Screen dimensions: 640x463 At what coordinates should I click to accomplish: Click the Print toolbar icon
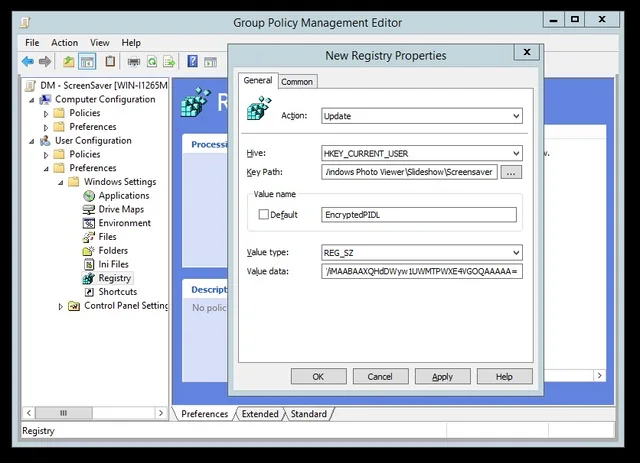point(133,62)
